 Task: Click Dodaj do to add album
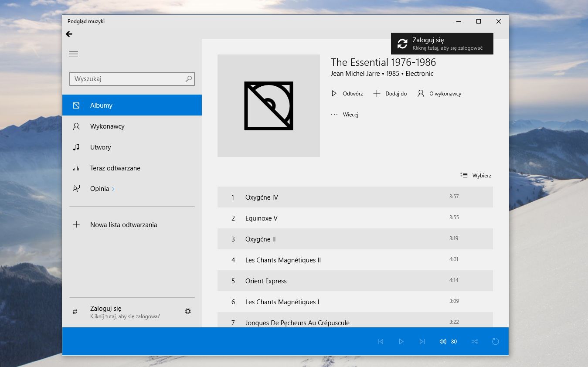(390, 94)
